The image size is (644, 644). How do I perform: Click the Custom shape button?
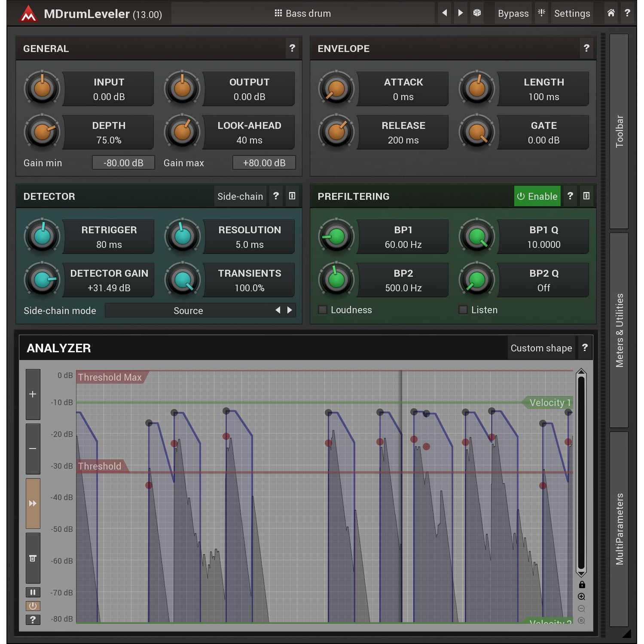[x=541, y=348]
